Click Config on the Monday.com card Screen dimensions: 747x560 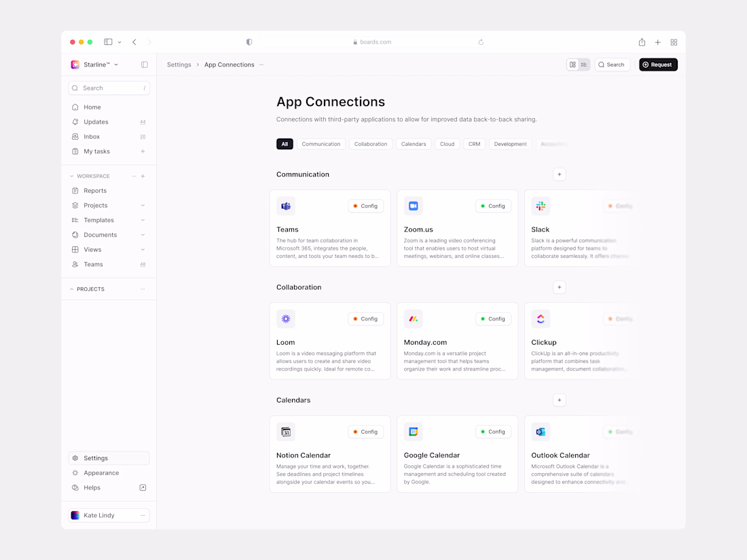point(493,319)
